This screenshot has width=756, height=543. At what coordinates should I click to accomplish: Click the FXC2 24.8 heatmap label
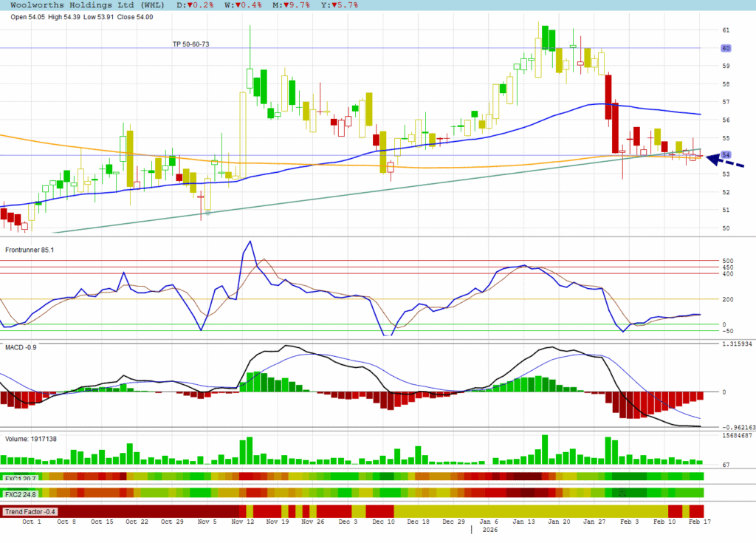21,493
